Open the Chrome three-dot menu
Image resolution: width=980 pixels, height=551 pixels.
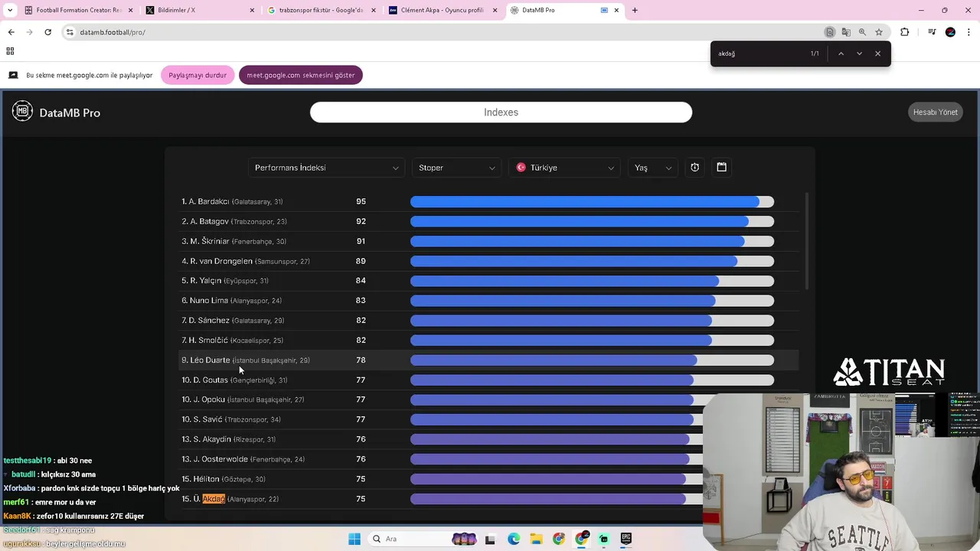pyautogui.click(x=969, y=32)
